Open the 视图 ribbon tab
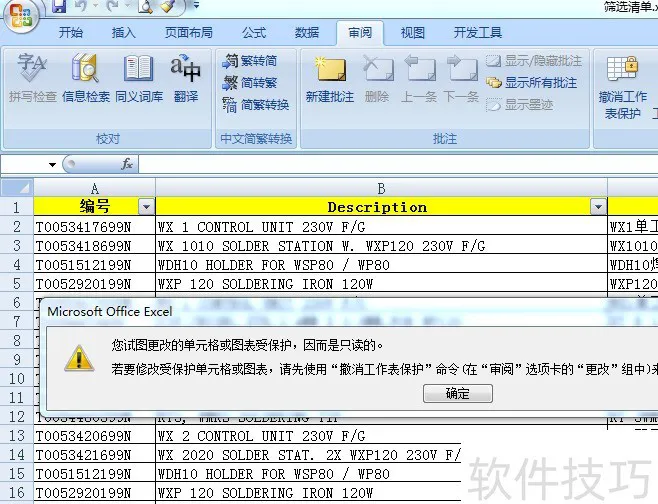This screenshot has width=658, height=504. pyautogui.click(x=413, y=32)
